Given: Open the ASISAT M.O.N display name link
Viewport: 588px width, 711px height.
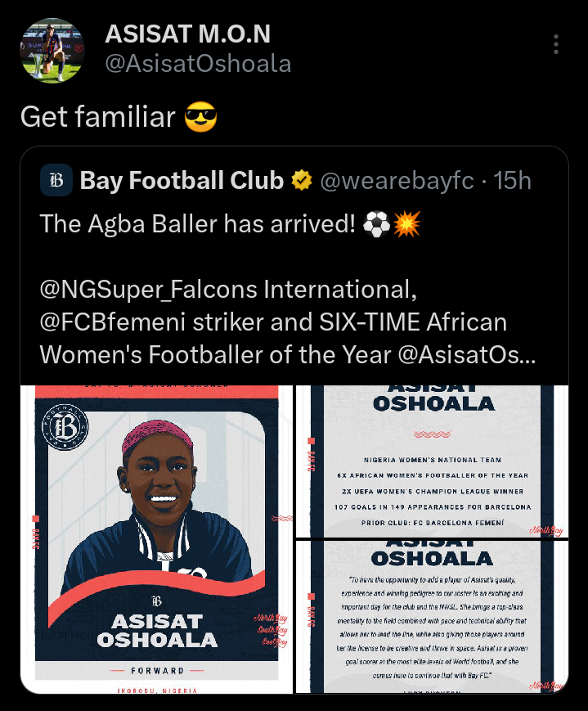Looking at the screenshot, I should [x=187, y=34].
